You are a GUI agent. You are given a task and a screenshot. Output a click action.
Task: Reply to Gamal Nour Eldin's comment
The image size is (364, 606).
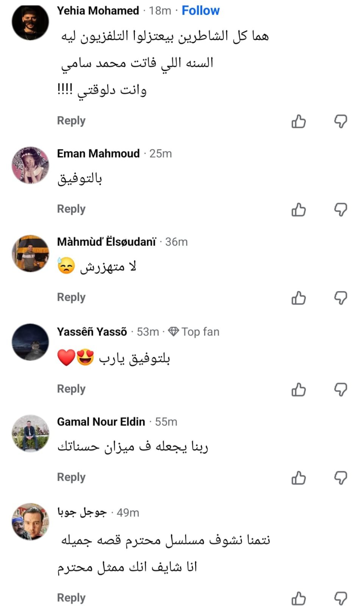point(71,477)
